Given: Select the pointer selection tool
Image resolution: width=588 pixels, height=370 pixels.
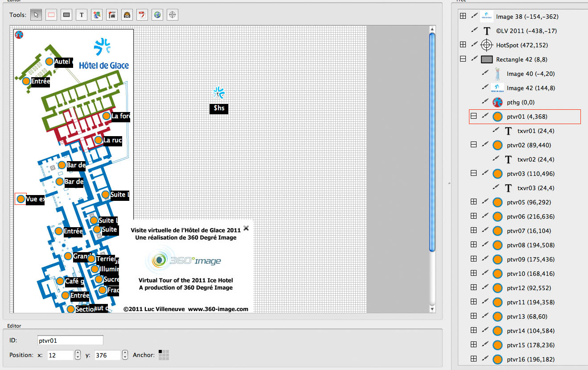Looking at the screenshot, I should tap(36, 15).
